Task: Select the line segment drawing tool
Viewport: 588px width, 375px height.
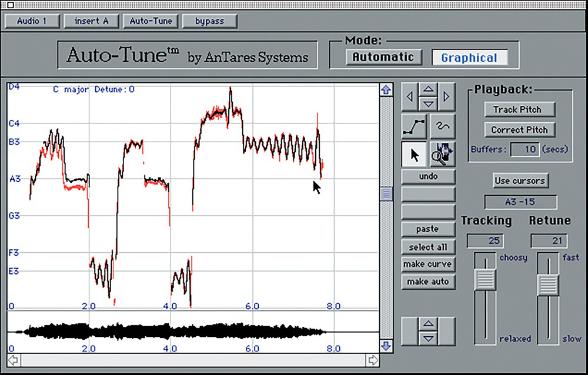Action: tap(415, 125)
